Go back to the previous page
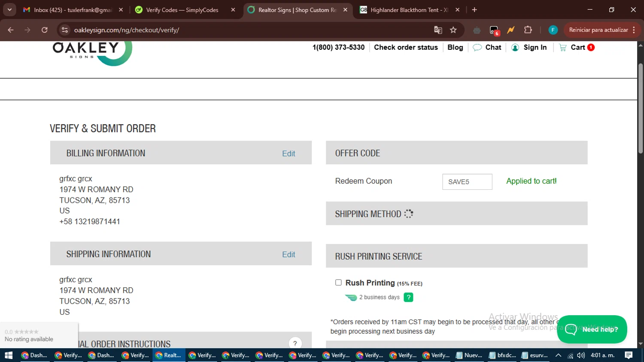 click(x=11, y=30)
